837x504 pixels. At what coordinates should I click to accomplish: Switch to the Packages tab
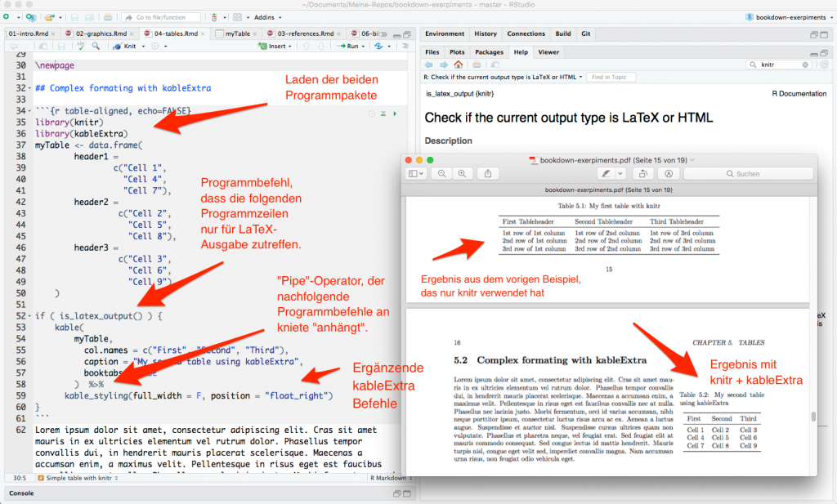coord(489,52)
